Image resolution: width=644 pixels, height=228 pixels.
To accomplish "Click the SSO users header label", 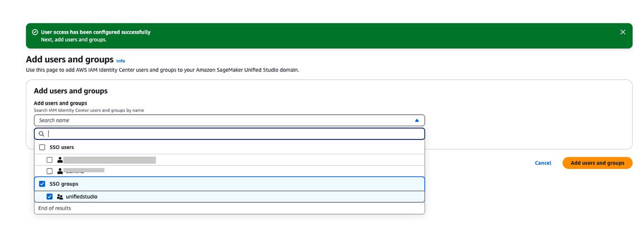I will pyautogui.click(x=61, y=148).
